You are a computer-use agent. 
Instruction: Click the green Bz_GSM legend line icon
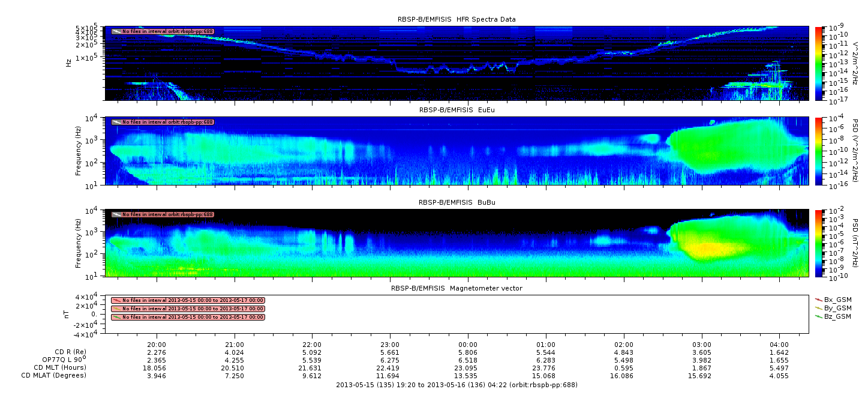click(x=819, y=316)
